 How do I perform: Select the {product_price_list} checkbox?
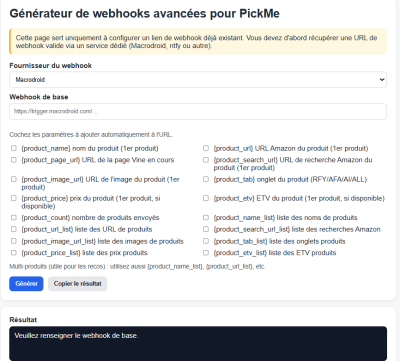[14, 252]
